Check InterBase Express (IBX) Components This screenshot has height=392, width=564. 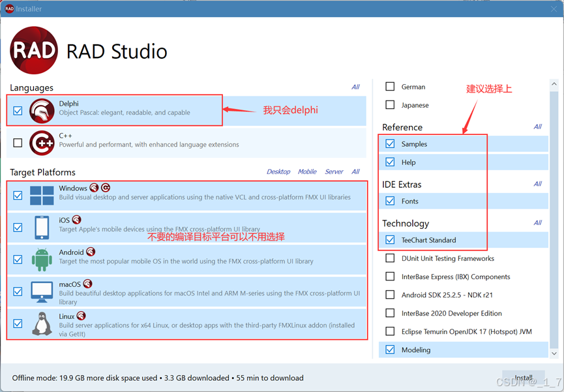tap(390, 277)
